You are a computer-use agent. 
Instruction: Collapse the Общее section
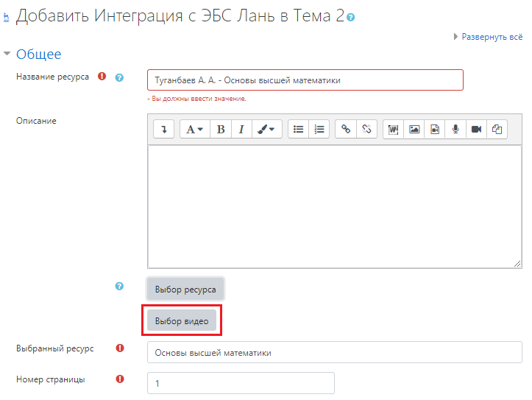point(8,54)
